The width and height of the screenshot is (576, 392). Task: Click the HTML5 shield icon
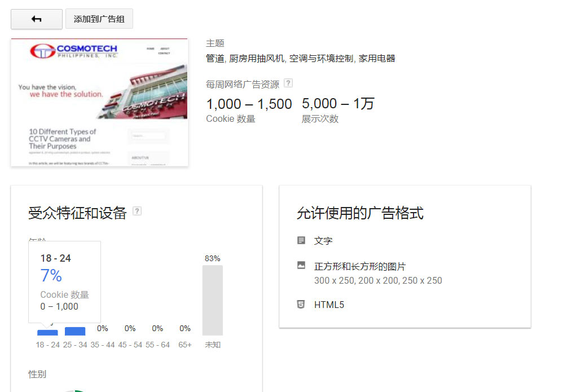[301, 305]
